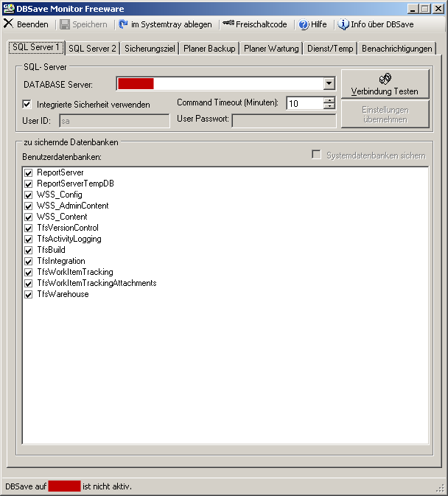This screenshot has height=496, width=448.
Task: Toggle the WSS_Config checkbox
Action: (29, 195)
